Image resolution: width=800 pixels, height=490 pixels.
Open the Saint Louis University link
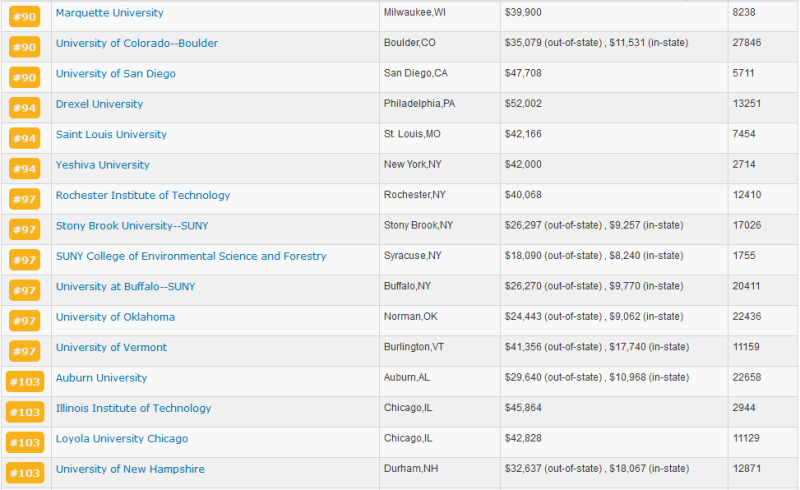pyautogui.click(x=111, y=134)
